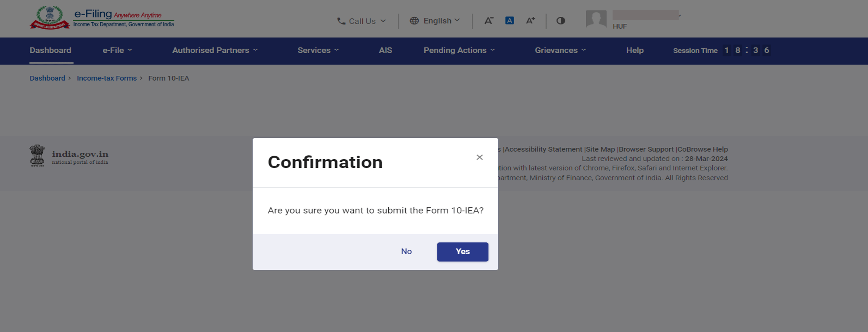
Task: Open the Help menu item
Action: click(634, 50)
